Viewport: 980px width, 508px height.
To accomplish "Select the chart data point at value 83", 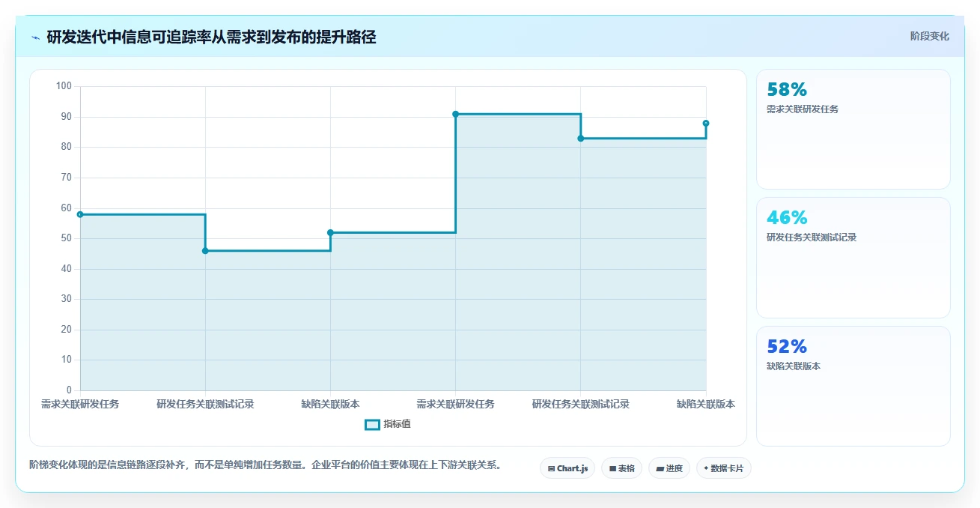I will click(x=581, y=138).
